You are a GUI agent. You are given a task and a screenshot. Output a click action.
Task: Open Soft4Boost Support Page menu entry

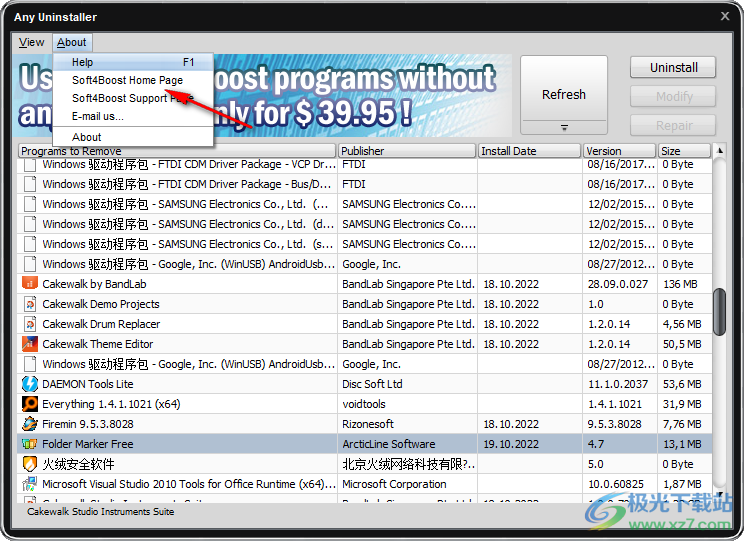click(x=133, y=98)
